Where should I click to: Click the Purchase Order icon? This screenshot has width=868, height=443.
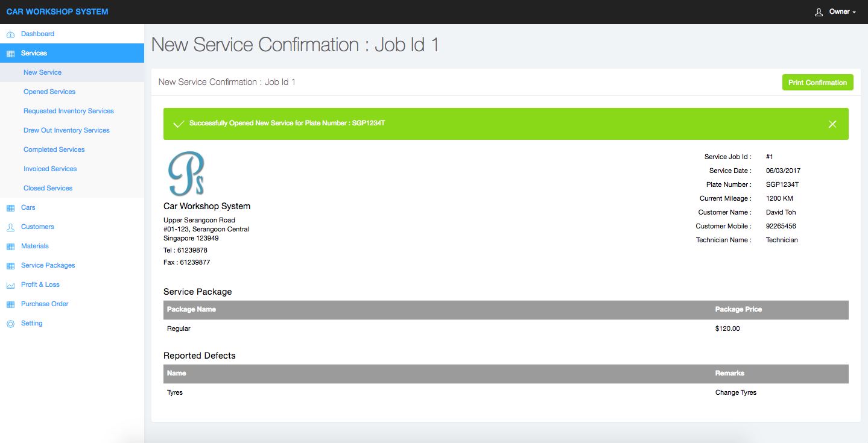10,304
